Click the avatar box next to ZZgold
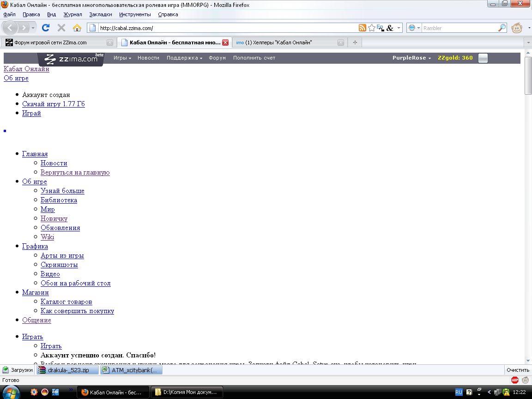The height and width of the screenshot is (399, 532). coord(483,58)
